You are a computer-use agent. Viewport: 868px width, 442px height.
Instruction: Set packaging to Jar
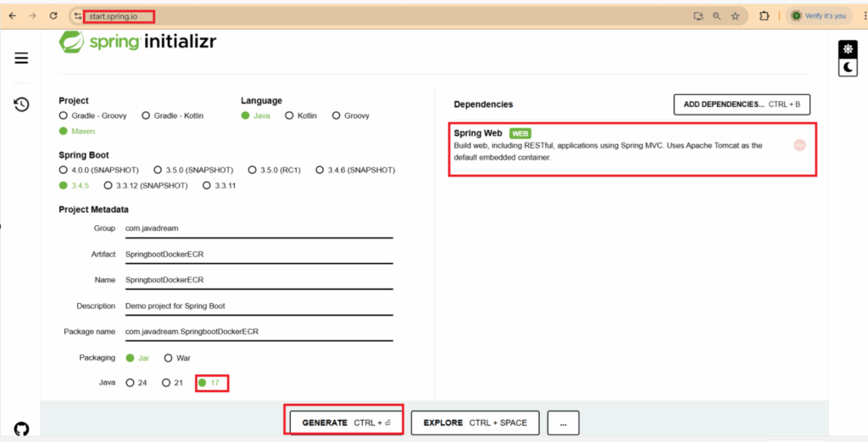pos(138,358)
